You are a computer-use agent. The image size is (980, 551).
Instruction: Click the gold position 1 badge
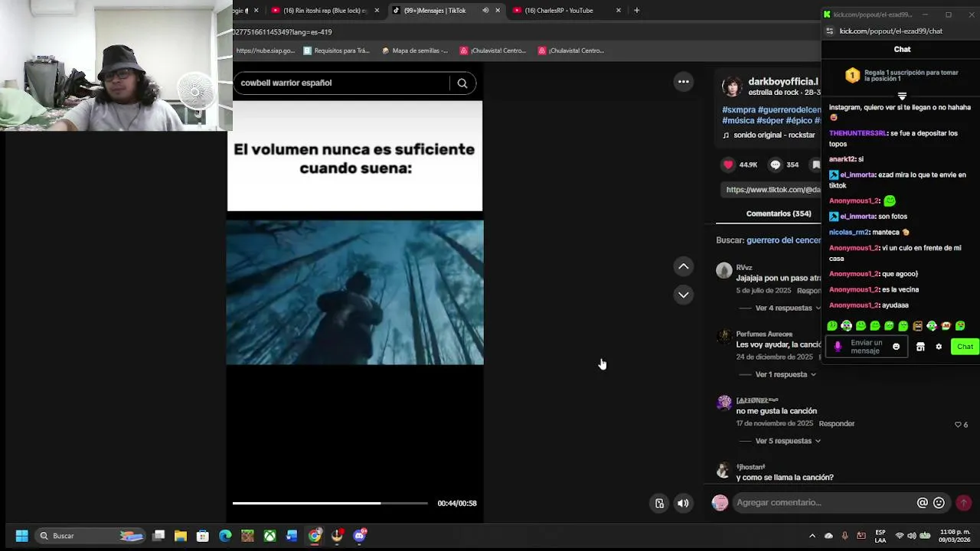pyautogui.click(x=852, y=76)
